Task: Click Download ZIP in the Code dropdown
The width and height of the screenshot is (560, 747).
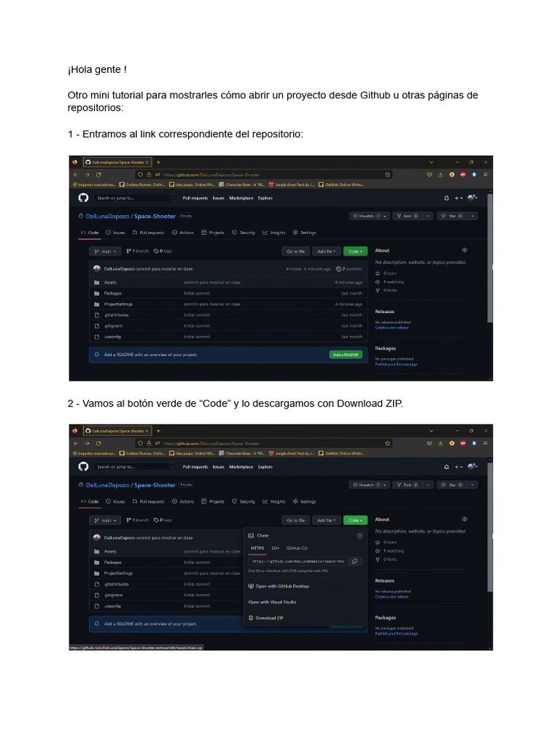Action: [270, 618]
